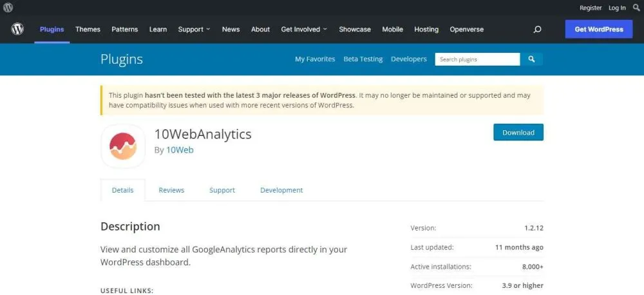Switch to the Reviews tab
644x295 pixels.
171,190
